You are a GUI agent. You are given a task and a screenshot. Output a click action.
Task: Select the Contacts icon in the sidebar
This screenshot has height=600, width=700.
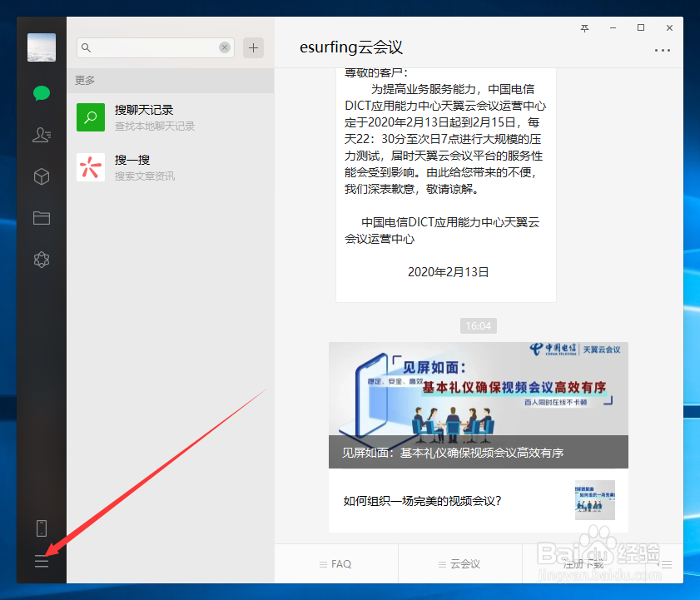(42, 135)
